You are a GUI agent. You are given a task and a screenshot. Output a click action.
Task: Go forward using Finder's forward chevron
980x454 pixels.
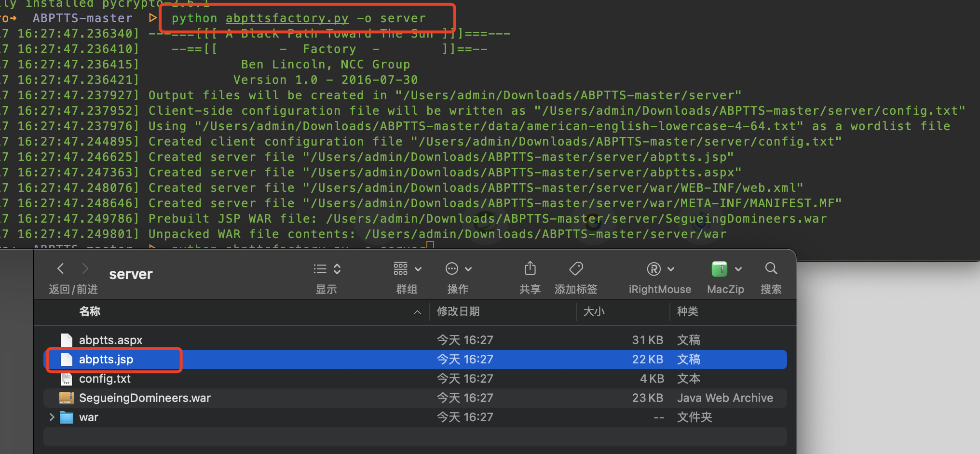click(x=85, y=268)
